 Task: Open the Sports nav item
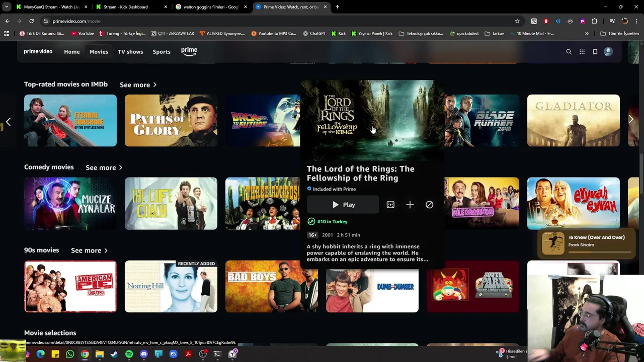coord(162,52)
